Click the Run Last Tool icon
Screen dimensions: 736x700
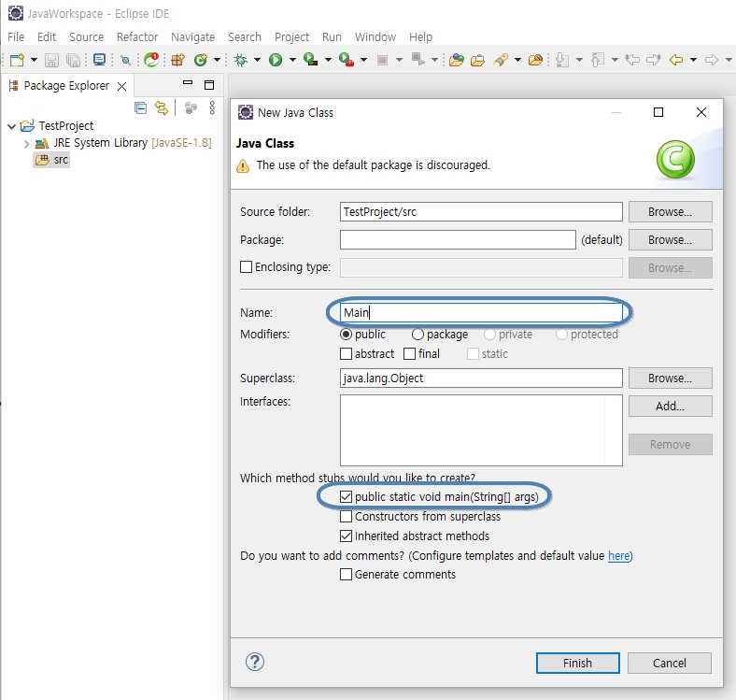click(x=347, y=60)
